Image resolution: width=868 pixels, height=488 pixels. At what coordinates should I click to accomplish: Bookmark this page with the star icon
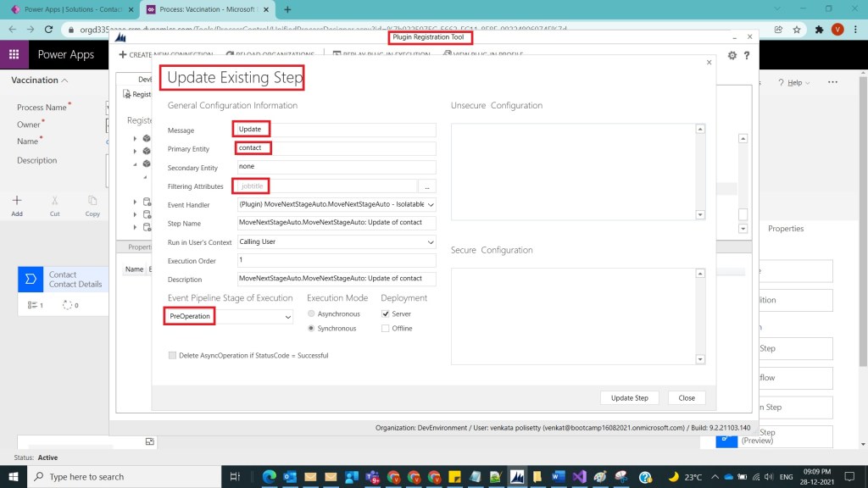[x=798, y=29]
